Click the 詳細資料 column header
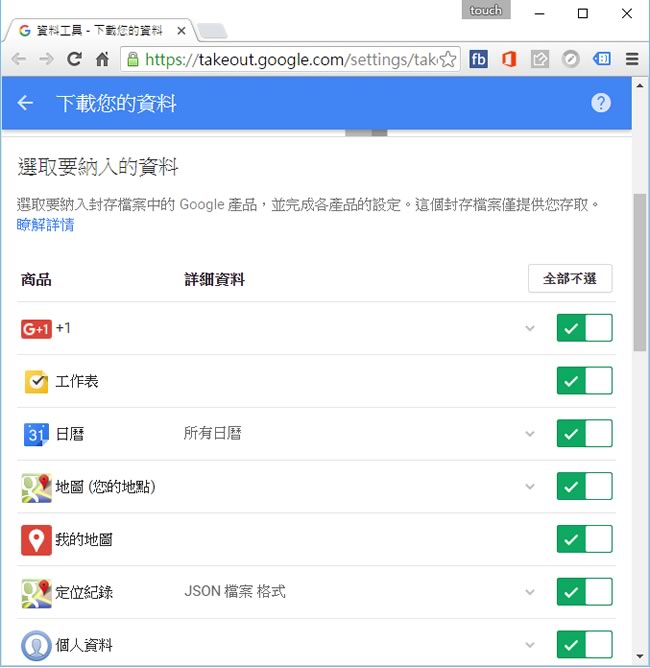This screenshot has width=650, height=668. pyautogui.click(x=215, y=280)
